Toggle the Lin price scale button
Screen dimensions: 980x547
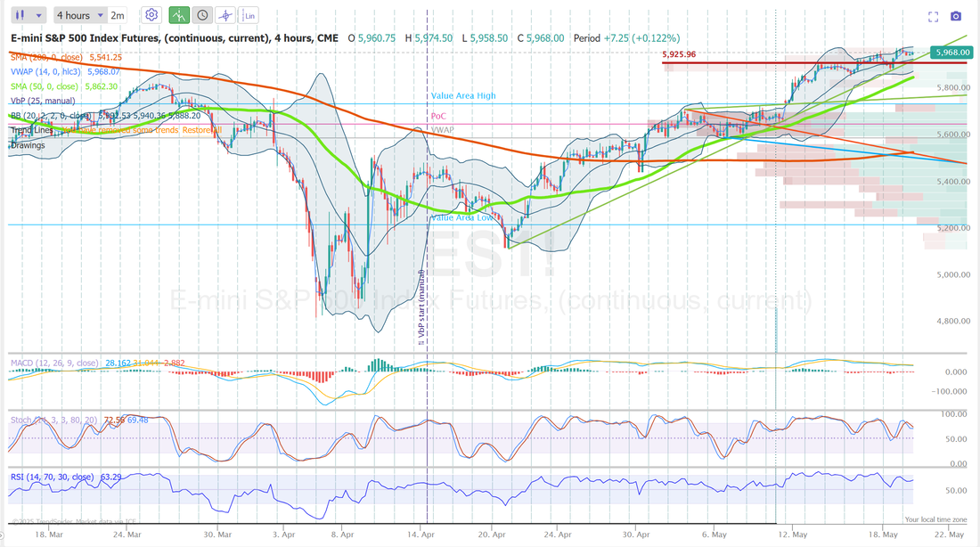tap(249, 16)
